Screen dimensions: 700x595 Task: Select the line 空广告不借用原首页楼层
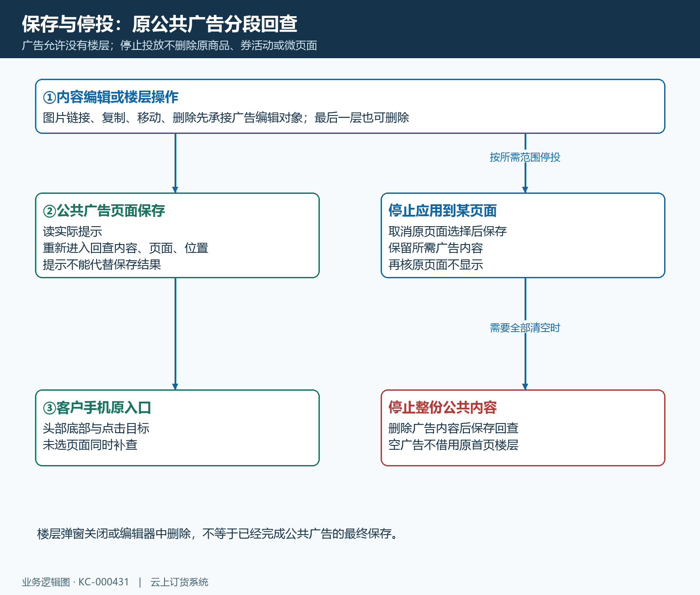pos(454,445)
